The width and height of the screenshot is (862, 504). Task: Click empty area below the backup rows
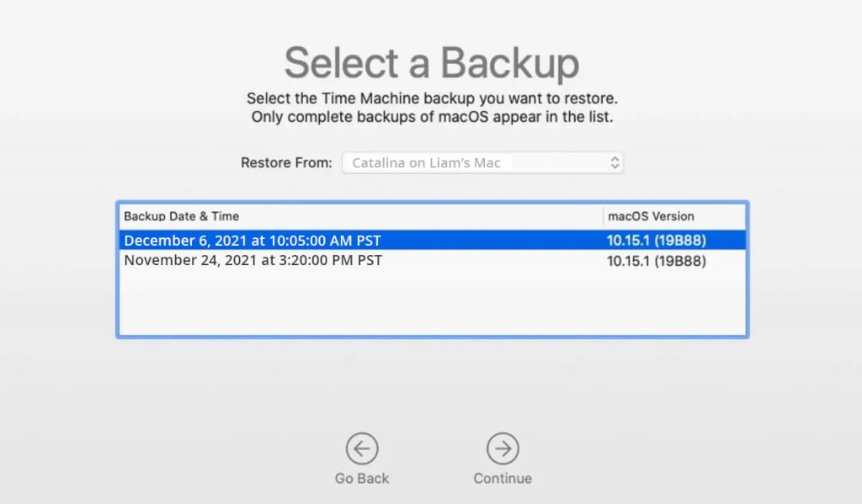point(431,303)
